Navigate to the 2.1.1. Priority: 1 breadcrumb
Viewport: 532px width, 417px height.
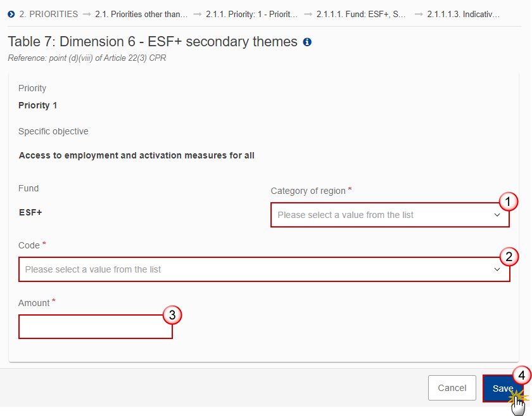(251, 15)
